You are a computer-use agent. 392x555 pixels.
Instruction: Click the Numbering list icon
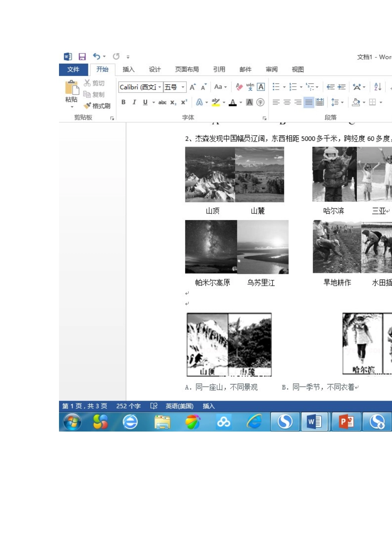293,87
